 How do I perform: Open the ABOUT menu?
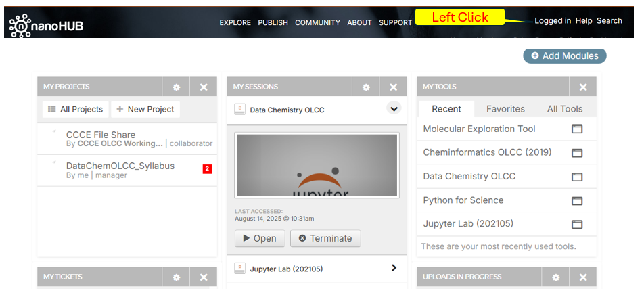pos(359,22)
